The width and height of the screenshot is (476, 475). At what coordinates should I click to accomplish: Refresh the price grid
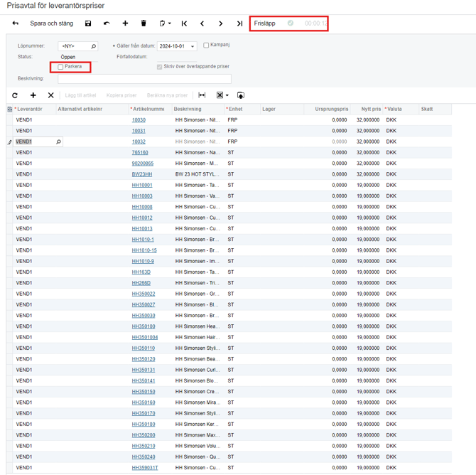click(x=15, y=95)
